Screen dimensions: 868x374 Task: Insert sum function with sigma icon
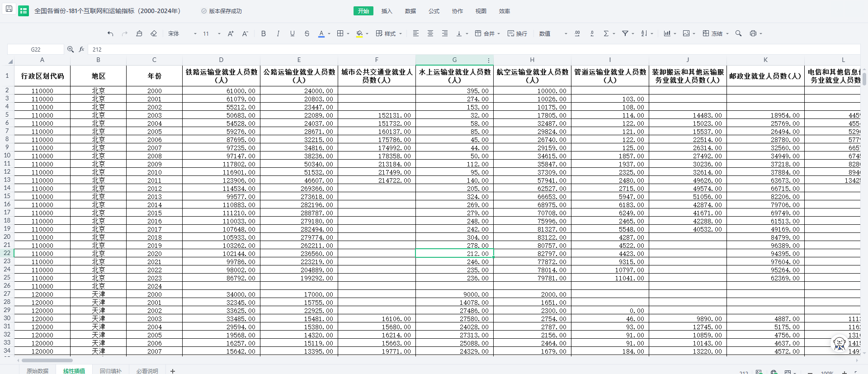tap(606, 33)
